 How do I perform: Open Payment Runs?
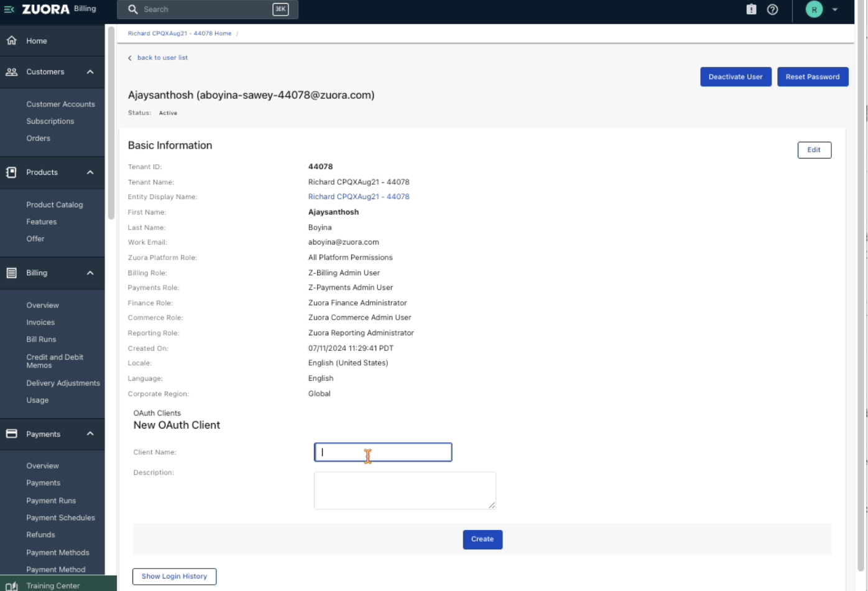click(x=51, y=501)
